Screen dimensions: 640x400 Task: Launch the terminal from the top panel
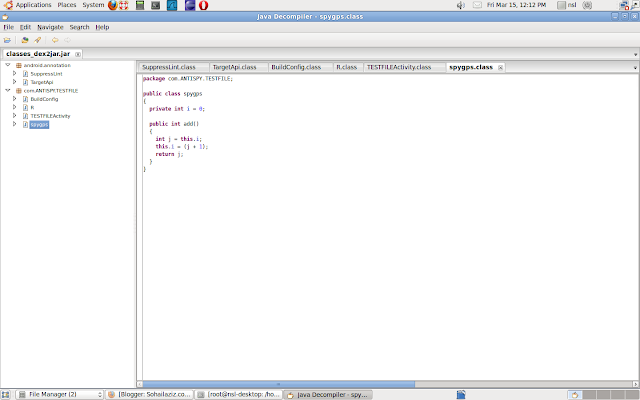[x=156, y=5]
